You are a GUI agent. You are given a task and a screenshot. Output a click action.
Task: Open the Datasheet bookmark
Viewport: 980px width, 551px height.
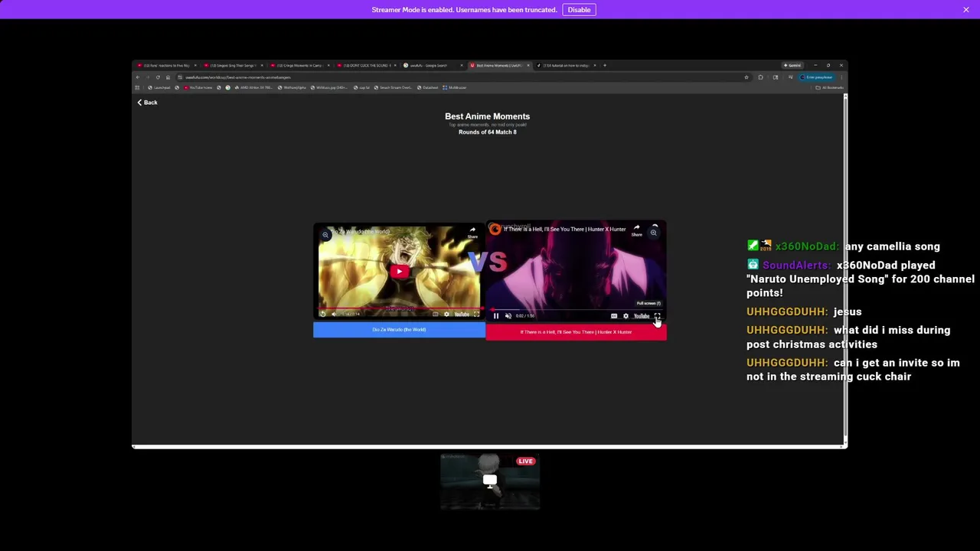click(426, 87)
